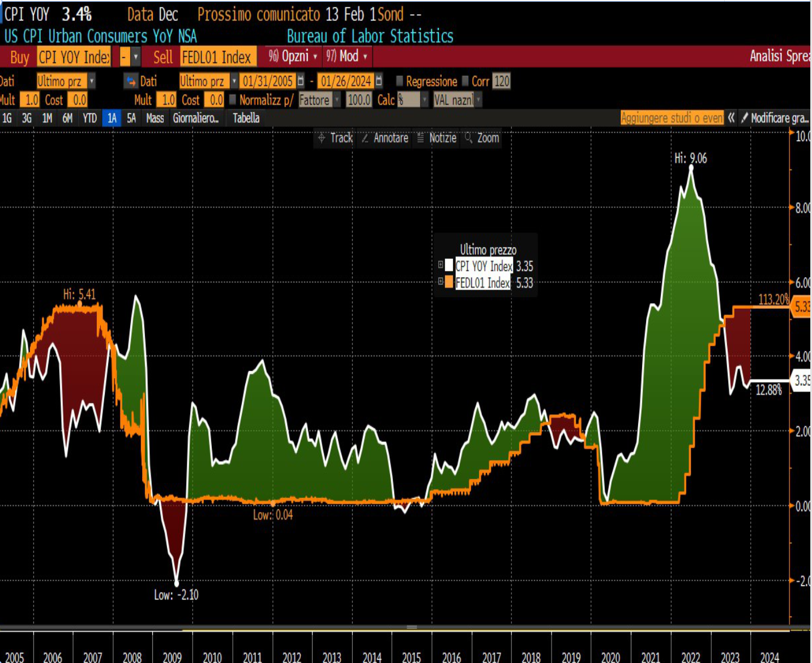Select the 1M time range tab
The image size is (812, 663).
(47, 118)
